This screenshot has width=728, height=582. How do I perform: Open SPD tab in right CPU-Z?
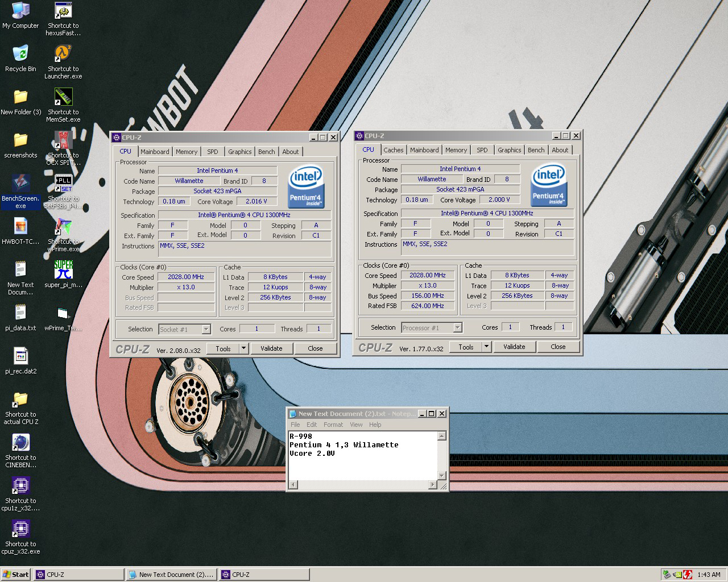pos(482,150)
